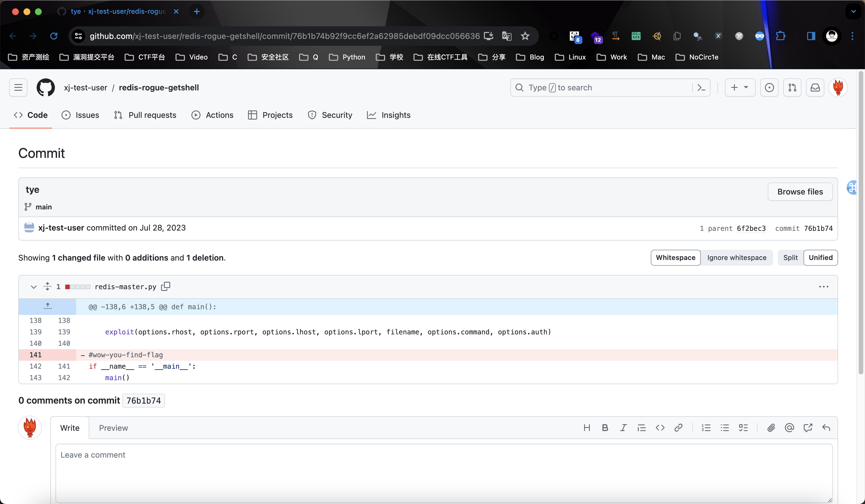Select Ignore whitespace option

(737, 257)
